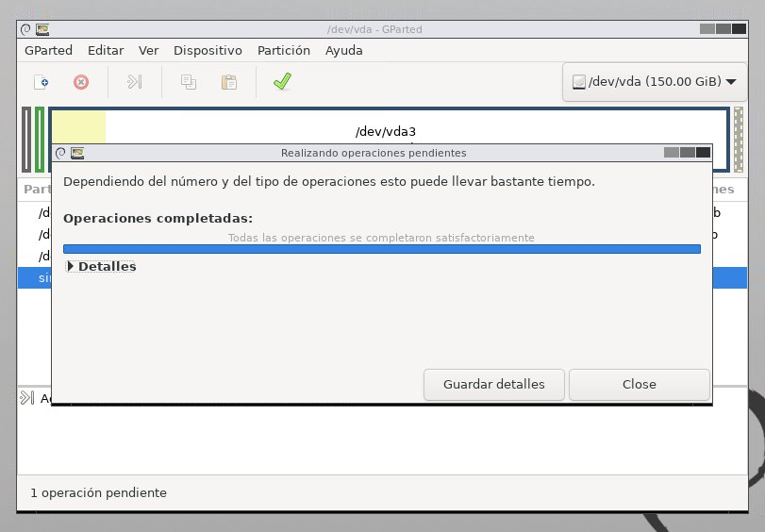Click the red delete partition icon
765x532 pixels.
click(x=81, y=82)
